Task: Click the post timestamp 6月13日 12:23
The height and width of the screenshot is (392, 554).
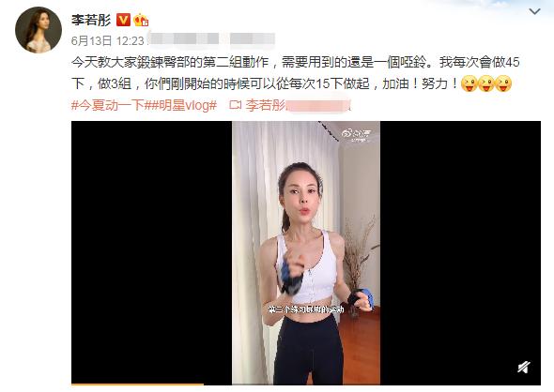Action: tap(107, 41)
